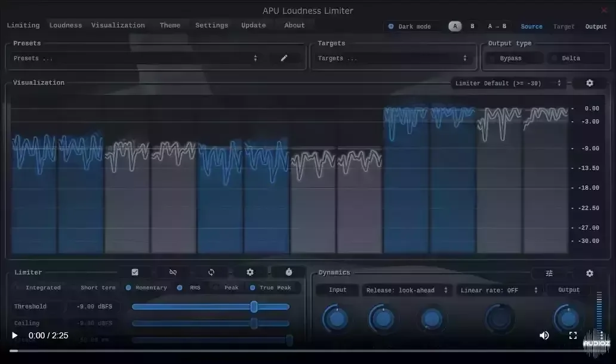
Task: Open the Limiter Default visualization dropdown
Action: [509, 84]
